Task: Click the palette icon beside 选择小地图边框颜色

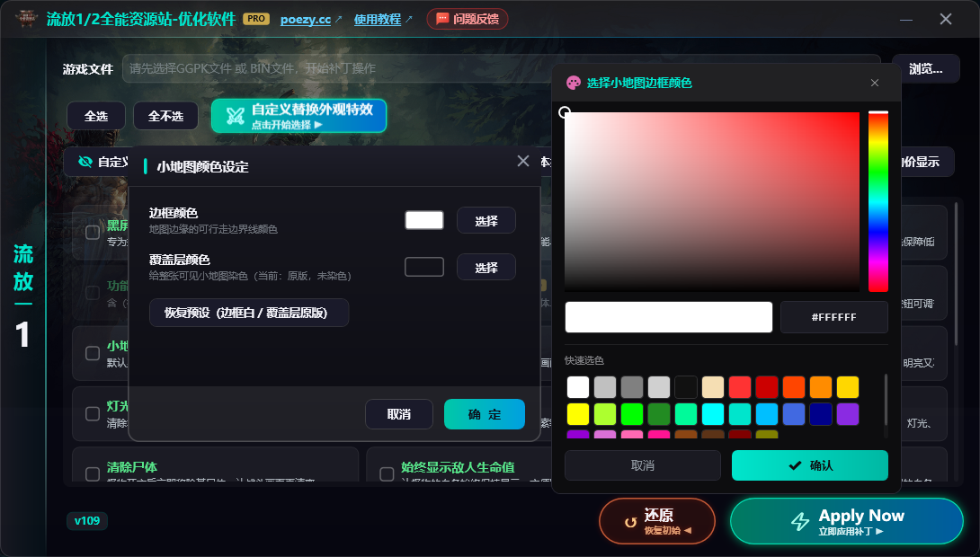Action: point(573,83)
